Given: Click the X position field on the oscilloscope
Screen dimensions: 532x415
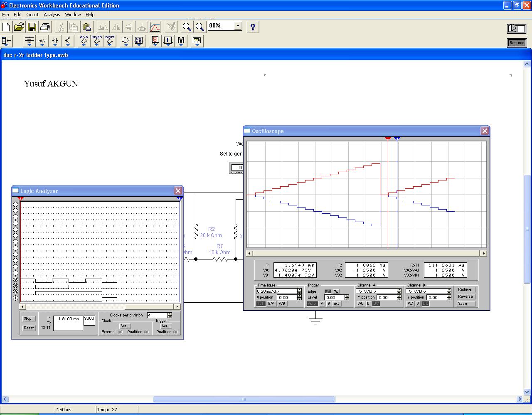Looking at the screenshot, I should [287, 297].
